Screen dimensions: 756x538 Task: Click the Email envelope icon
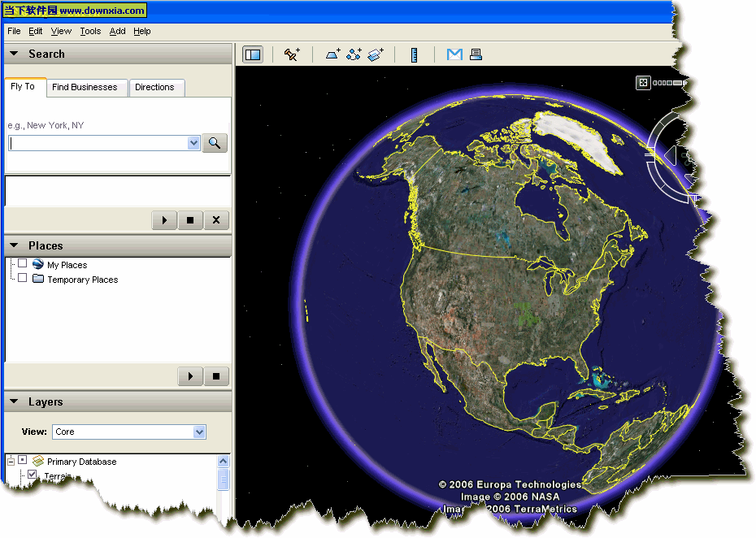point(454,54)
